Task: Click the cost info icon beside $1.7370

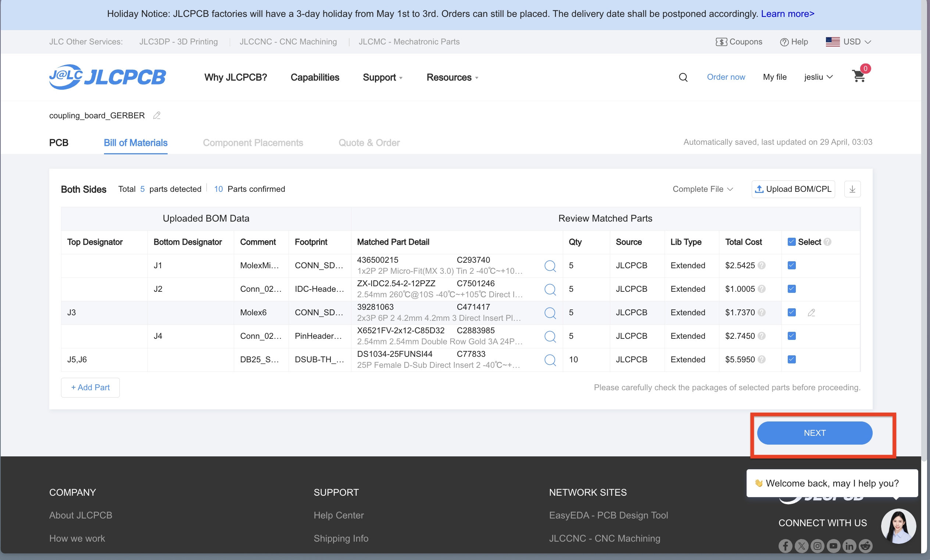Action: (x=762, y=312)
